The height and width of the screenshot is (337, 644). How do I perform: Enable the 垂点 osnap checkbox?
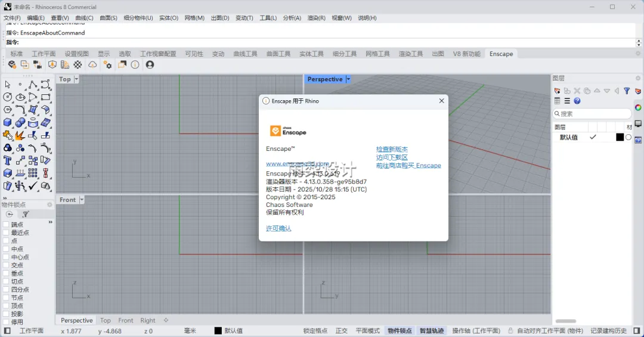click(x=6, y=273)
